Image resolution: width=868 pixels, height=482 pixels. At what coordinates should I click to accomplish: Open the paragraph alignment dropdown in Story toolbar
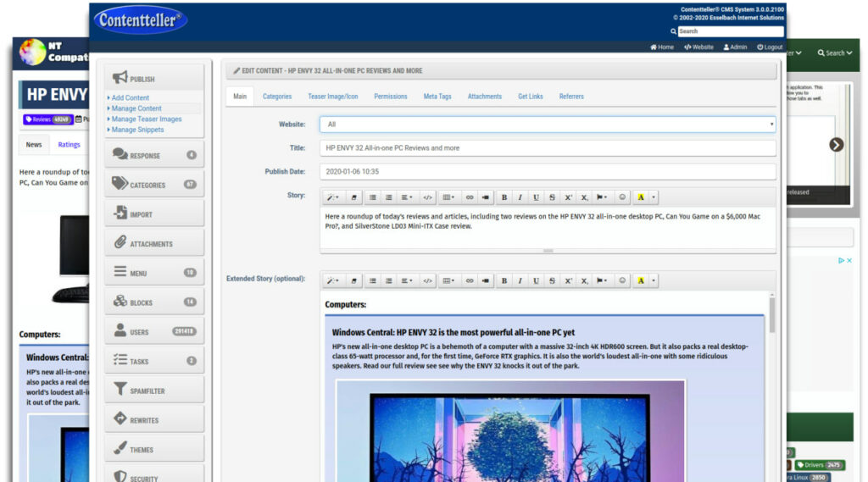(407, 197)
